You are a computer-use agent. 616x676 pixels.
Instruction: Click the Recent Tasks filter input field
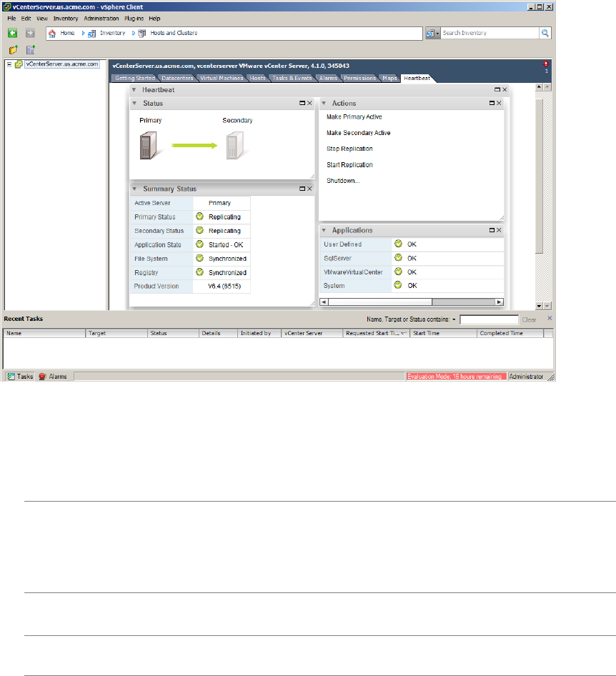489,319
